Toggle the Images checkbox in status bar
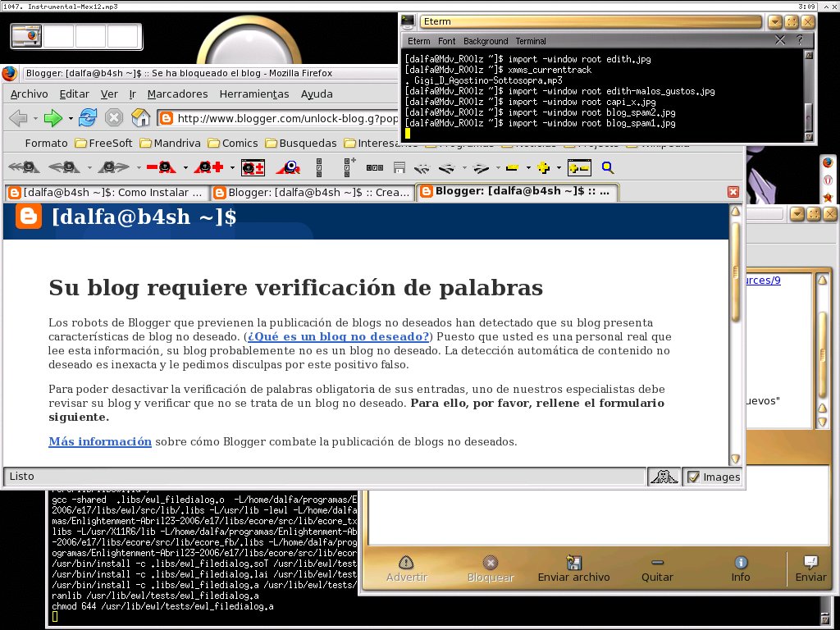 pyautogui.click(x=693, y=477)
